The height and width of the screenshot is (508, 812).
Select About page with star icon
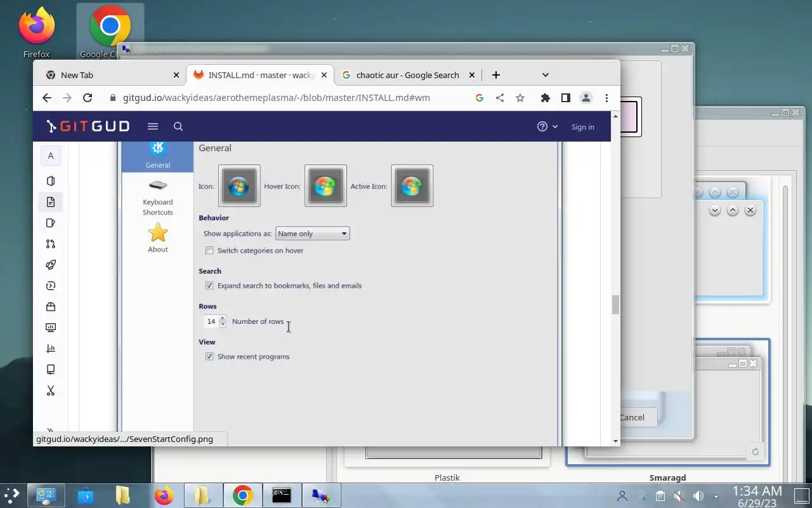coord(157,238)
